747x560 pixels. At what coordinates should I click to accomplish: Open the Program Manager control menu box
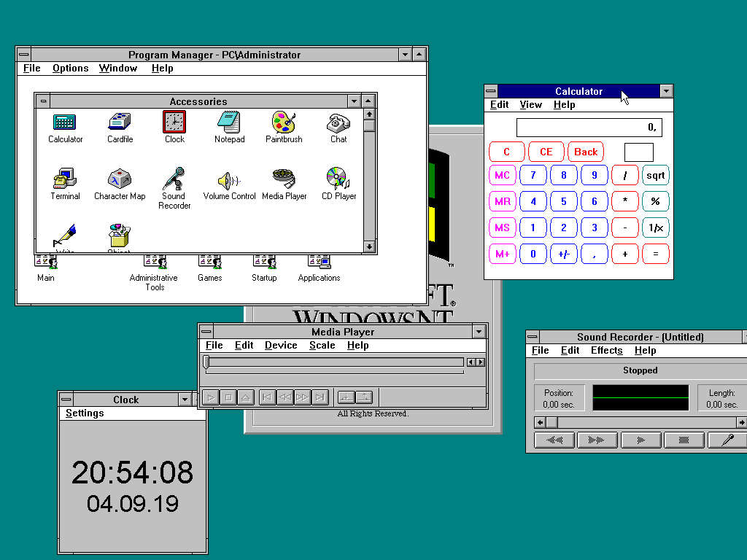click(24, 54)
